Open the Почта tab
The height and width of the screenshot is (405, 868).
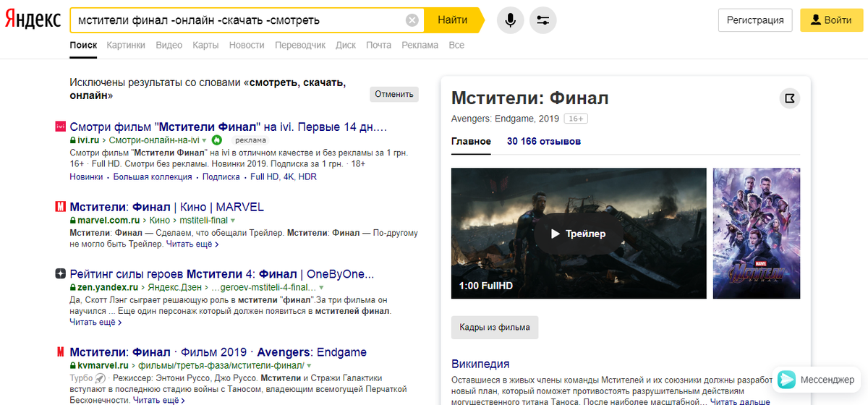378,45
